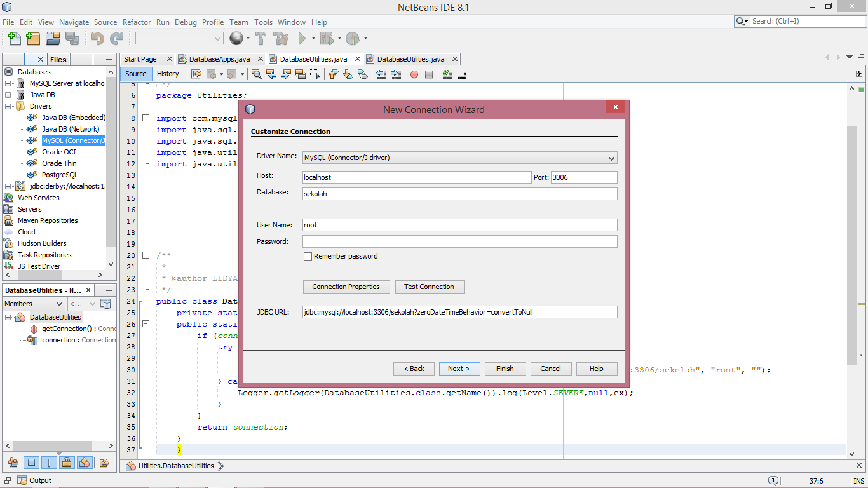Click the Password input field
Screen dimensions: 868x488
tap(459, 241)
